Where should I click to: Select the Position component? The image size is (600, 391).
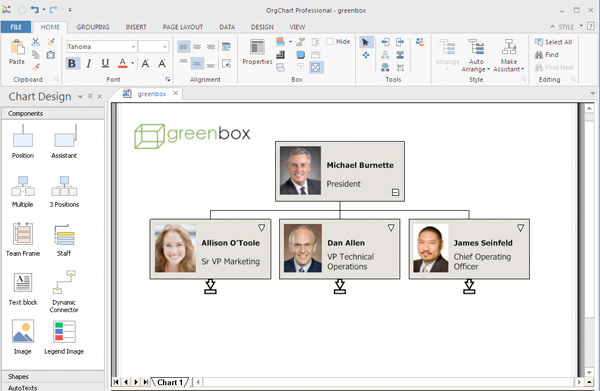click(x=23, y=141)
